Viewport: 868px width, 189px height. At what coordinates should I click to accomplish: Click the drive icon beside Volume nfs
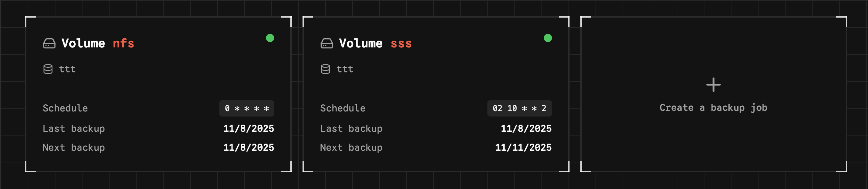(49, 43)
